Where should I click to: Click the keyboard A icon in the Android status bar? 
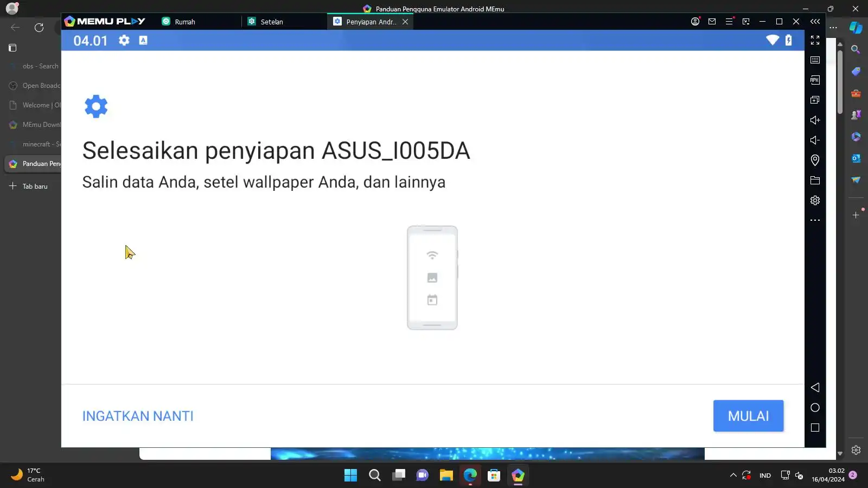(x=143, y=40)
